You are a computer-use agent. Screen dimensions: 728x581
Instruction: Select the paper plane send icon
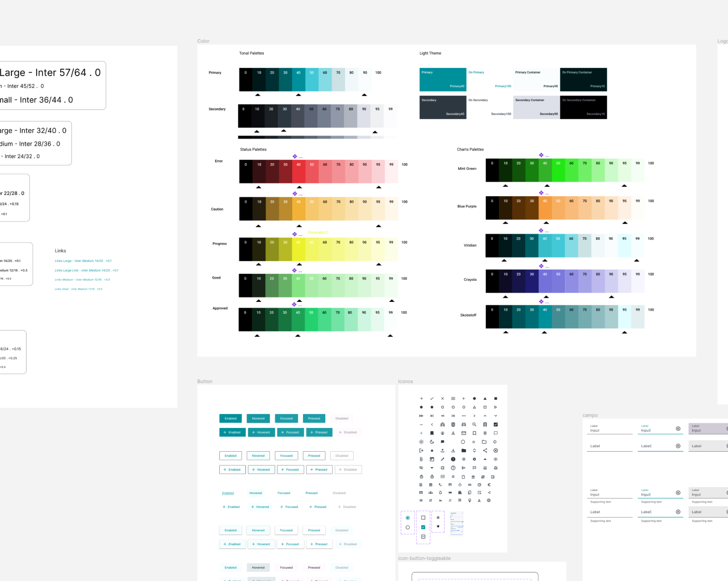tap(464, 468)
